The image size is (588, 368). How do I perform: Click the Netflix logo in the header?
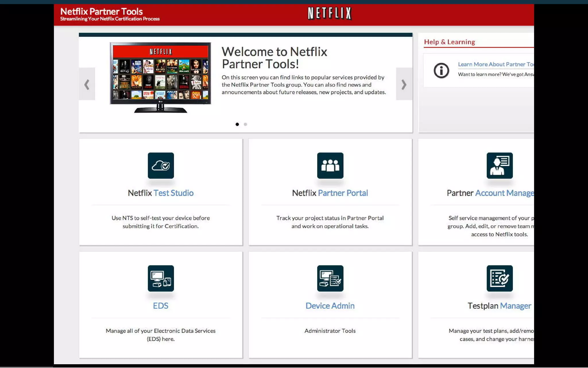330,13
